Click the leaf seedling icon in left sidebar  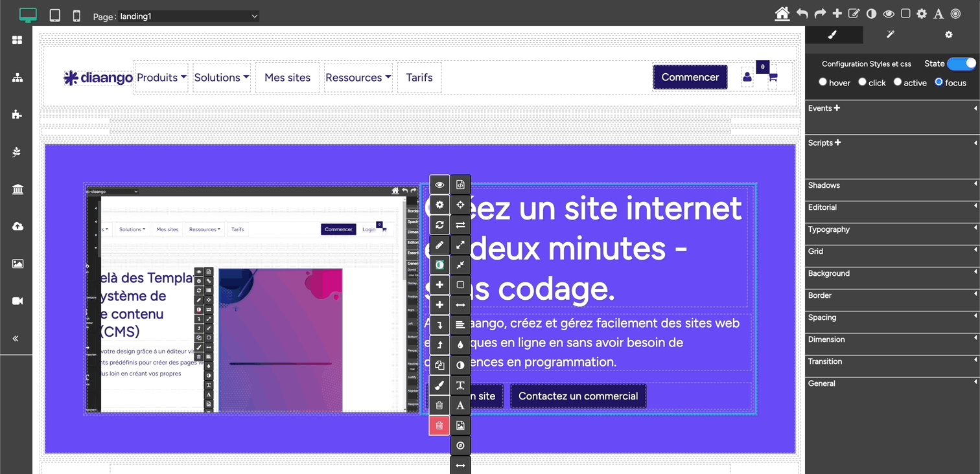17,152
